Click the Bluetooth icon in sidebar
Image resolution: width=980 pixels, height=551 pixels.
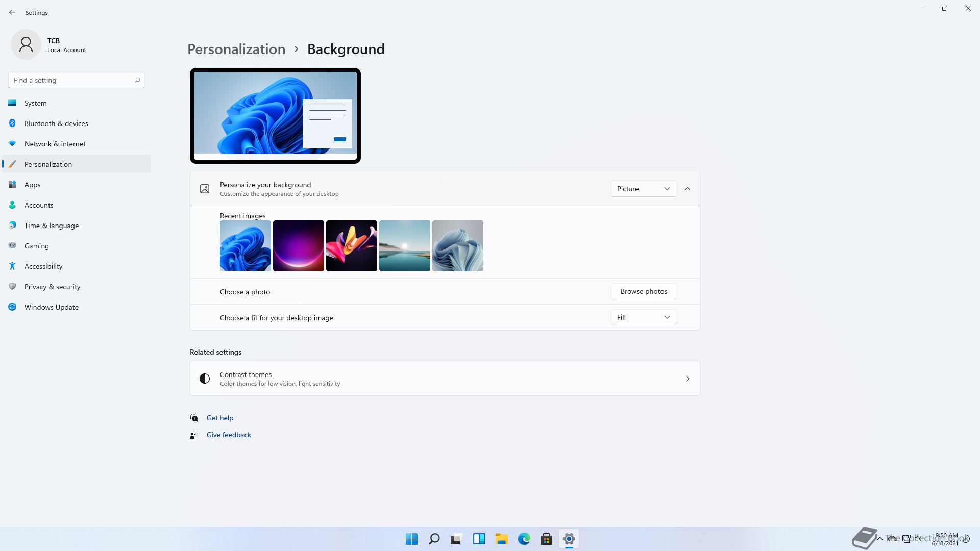pos(12,123)
